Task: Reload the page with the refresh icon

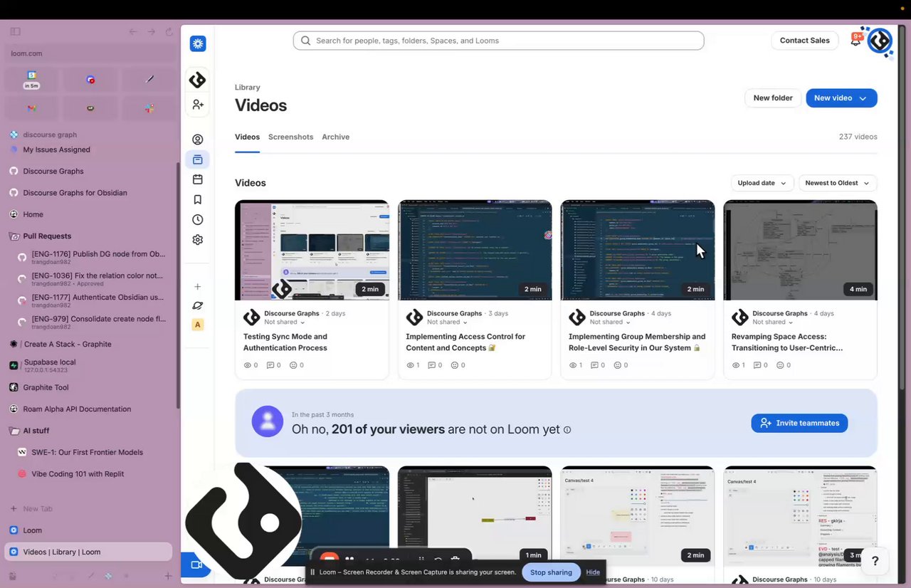Action: (169, 32)
